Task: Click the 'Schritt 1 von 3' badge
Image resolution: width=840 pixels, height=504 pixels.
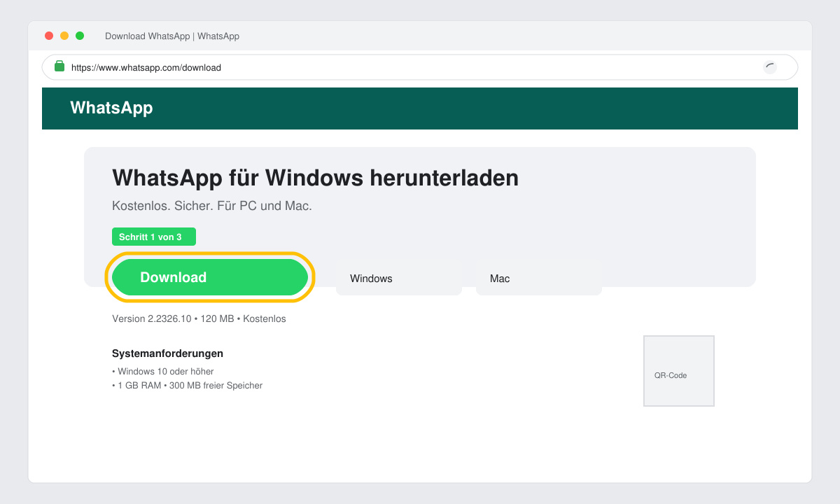Action: point(154,237)
